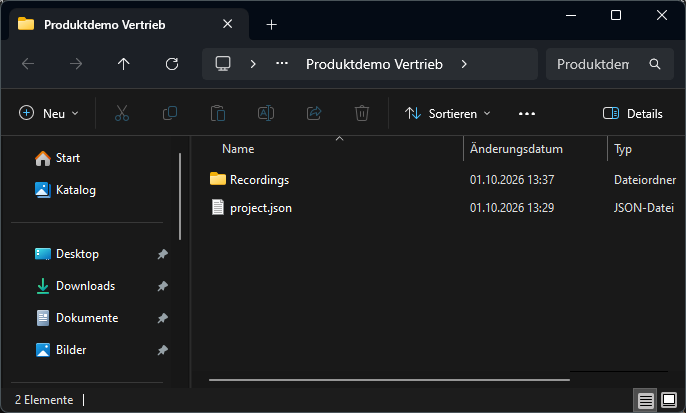Click the This PC monitor icon in address bar
Image resolution: width=686 pixels, height=413 pixels.
point(223,64)
